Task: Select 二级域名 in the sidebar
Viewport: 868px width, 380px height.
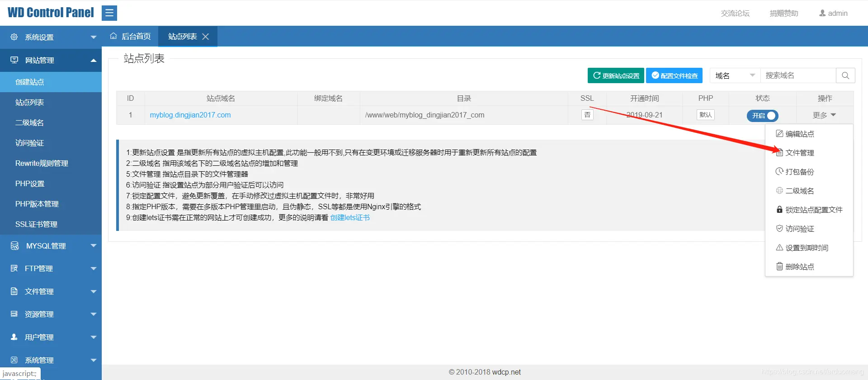Action: point(51,122)
